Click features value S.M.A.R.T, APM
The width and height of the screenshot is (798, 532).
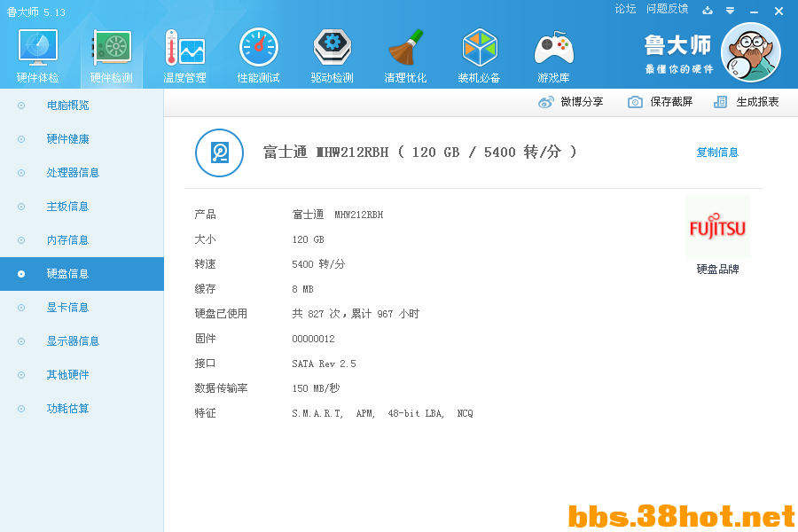point(382,413)
